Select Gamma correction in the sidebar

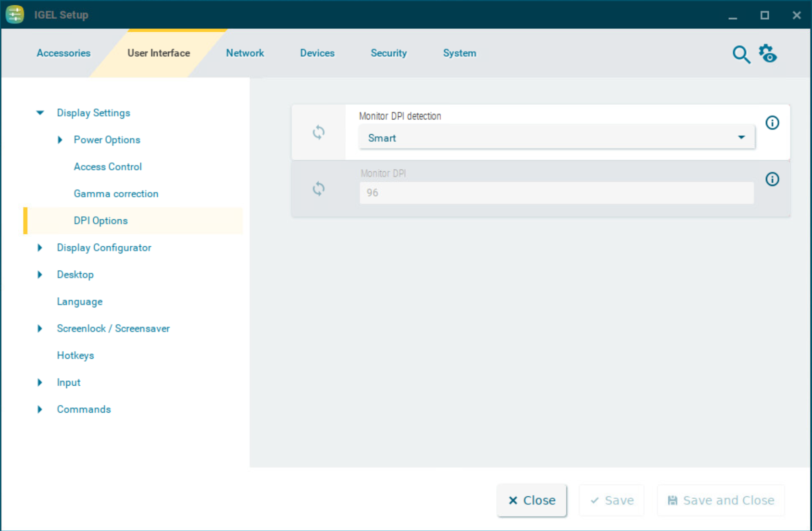click(x=116, y=194)
